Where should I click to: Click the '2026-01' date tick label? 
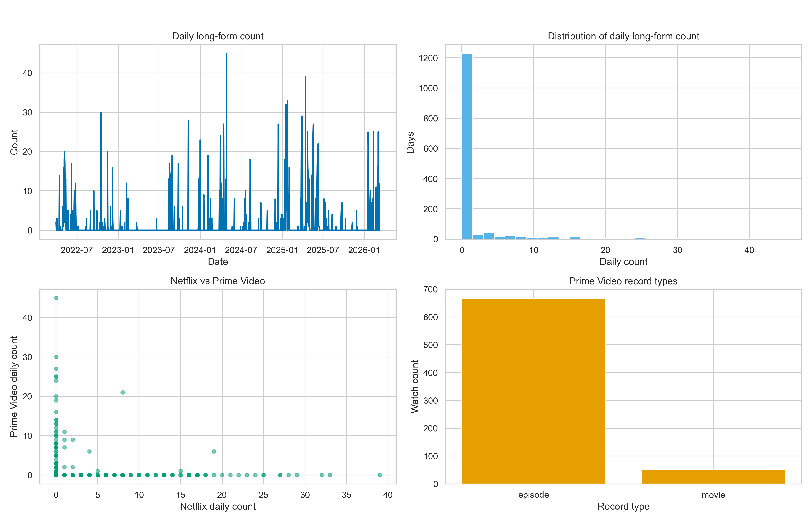pos(364,250)
